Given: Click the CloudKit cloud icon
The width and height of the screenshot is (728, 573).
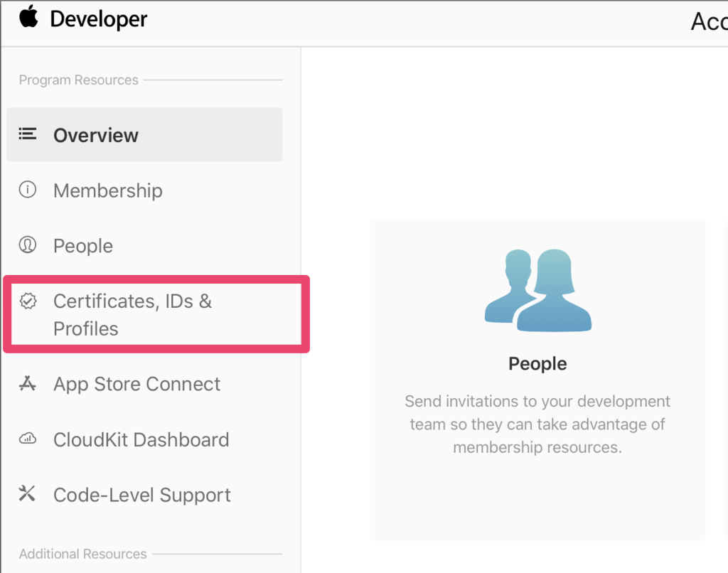Looking at the screenshot, I should coord(28,439).
